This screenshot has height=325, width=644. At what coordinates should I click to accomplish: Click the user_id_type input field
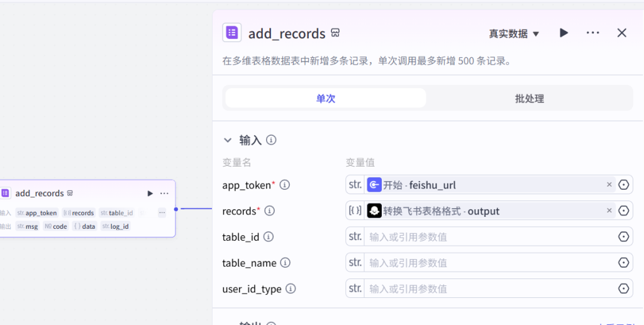[491, 289]
